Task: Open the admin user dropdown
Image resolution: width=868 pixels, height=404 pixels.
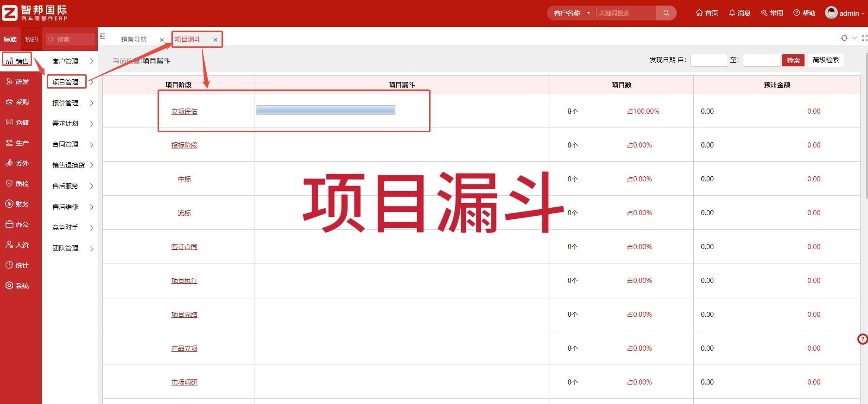Action: pyautogui.click(x=845, y=13)
